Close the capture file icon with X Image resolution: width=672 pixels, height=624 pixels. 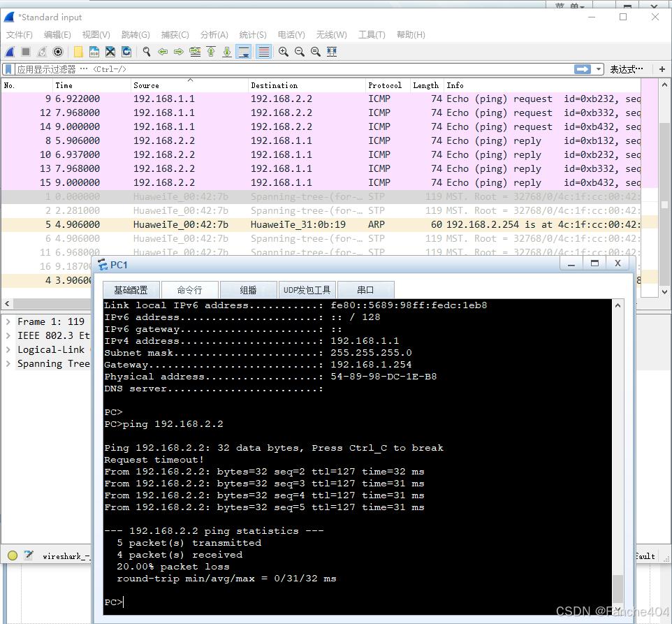pos(110,52)
